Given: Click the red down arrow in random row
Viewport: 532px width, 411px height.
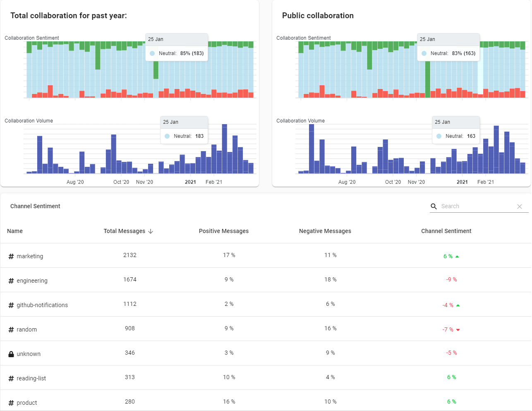Looking at the screenshot, I should click(458, 330).
